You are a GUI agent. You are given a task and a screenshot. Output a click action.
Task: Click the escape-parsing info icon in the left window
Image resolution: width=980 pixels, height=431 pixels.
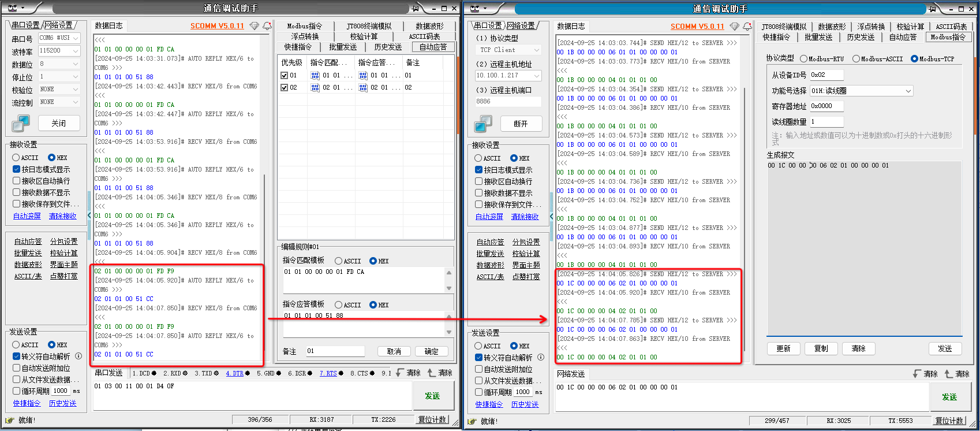(78, 356)
